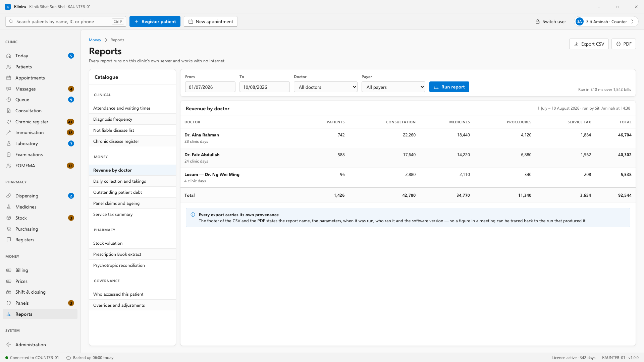Click the SERVICE TAX column header
644x362 pixels.
point(579,122)
